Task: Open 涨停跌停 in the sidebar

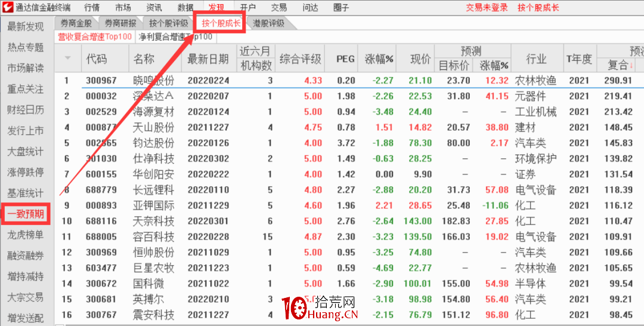Action: point(26,172)
